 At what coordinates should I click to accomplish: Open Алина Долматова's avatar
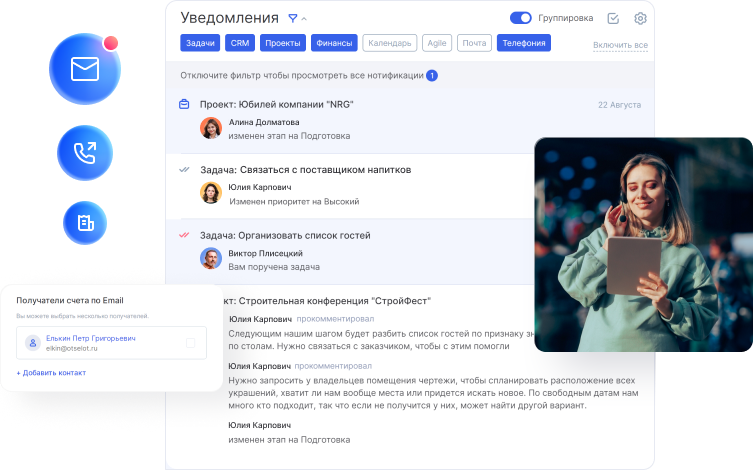[x=210, y=128]
